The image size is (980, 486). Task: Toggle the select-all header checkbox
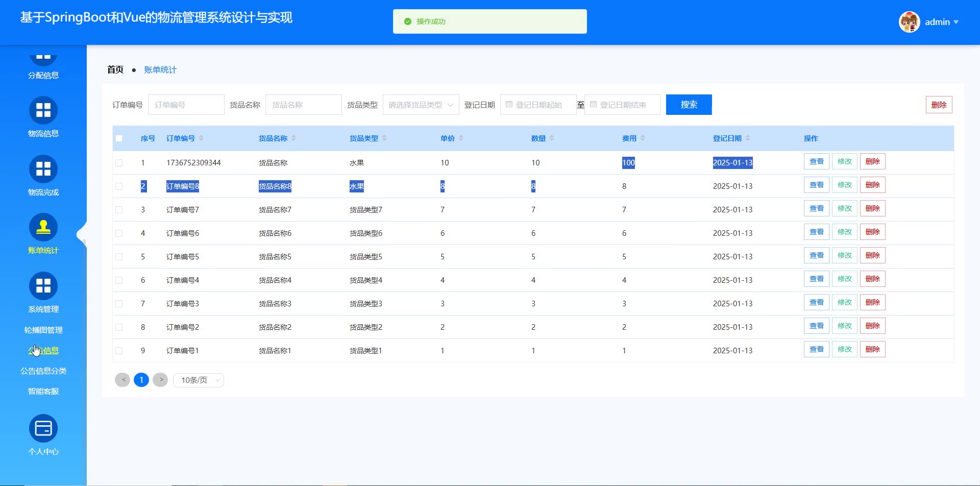(x=119, y=138)
